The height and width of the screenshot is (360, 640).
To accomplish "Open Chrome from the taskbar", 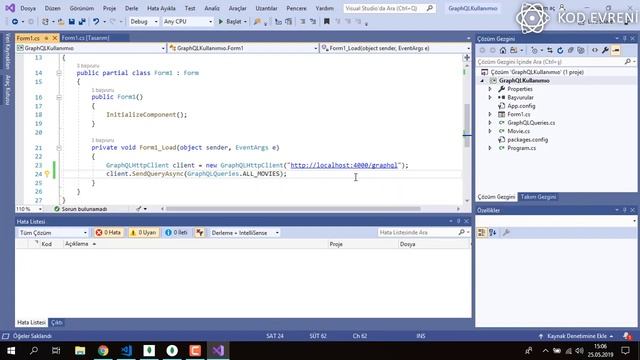I will 103,351.
